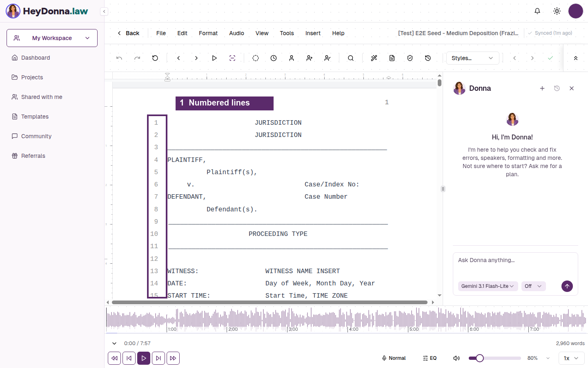Viewport: 588px width, 368px height.
Task: Open the Gemini 3.1 Flash-Lite model selector
Action: (x=488, y=286)
